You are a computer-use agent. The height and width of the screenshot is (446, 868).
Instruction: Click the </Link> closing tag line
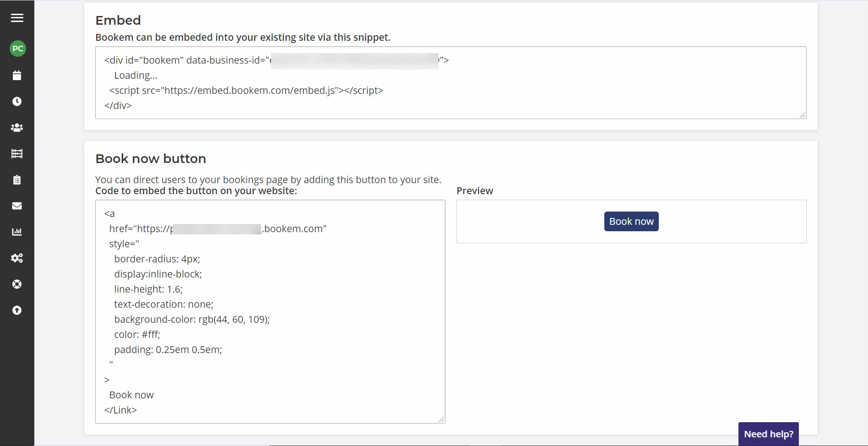(x=120, y=410)
